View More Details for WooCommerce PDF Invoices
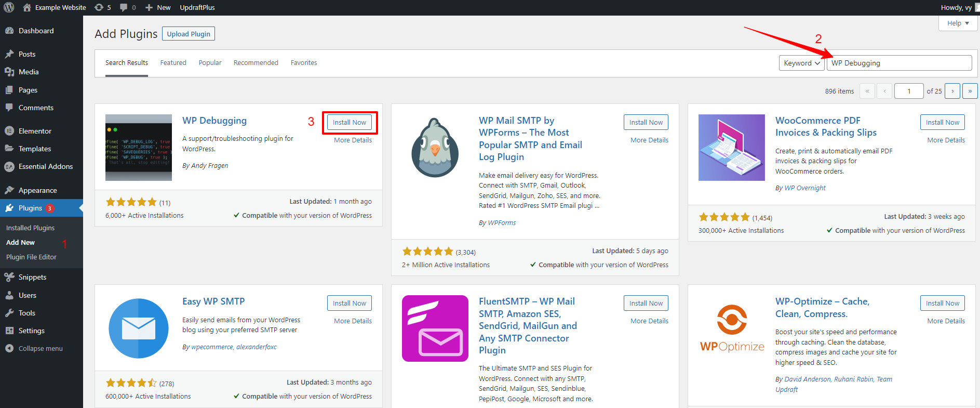980x408 pixels. click(x=946, y=140)
